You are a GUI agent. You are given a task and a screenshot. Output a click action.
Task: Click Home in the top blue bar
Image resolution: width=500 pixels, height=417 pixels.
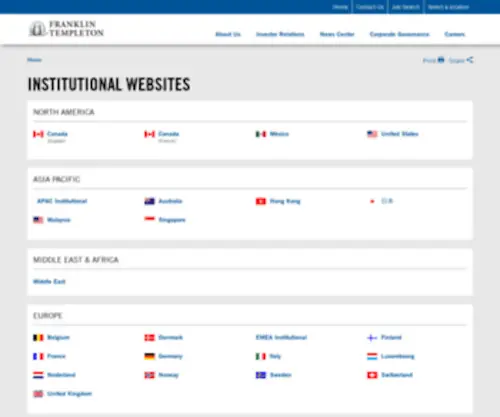click(x=340, y=7)
